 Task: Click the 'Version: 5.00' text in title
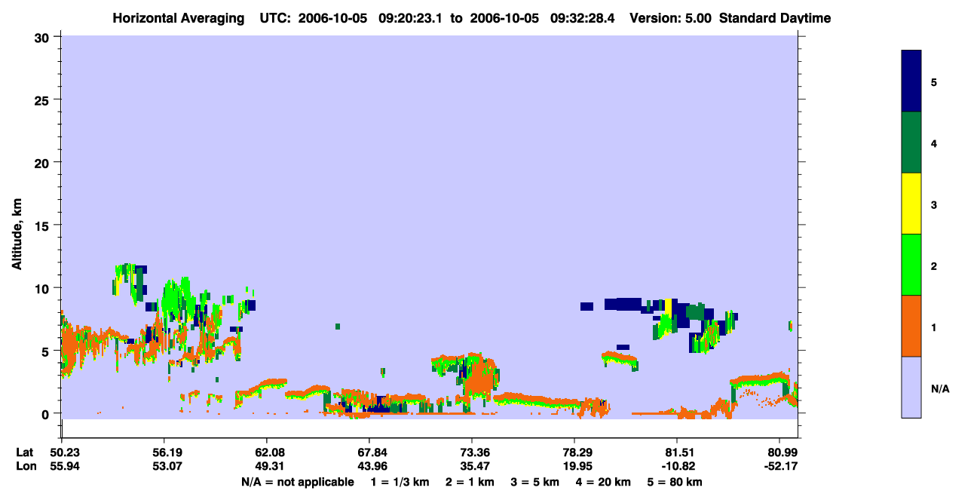(671, 18)
